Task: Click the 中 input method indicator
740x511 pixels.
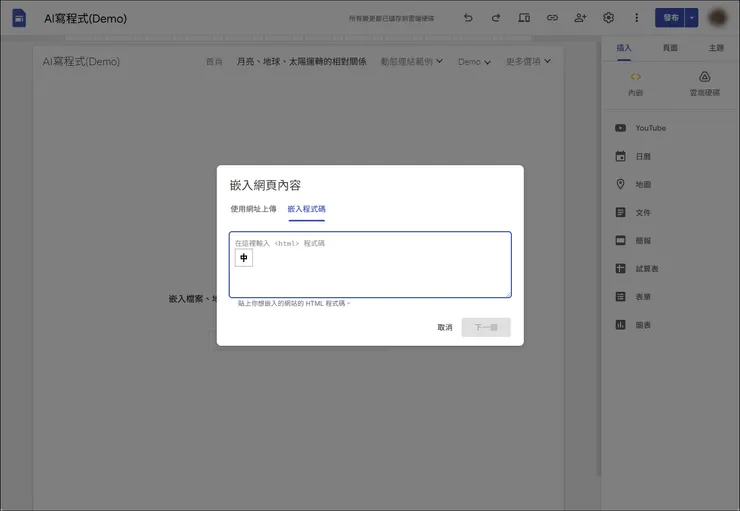Action: tap(244, 258)
